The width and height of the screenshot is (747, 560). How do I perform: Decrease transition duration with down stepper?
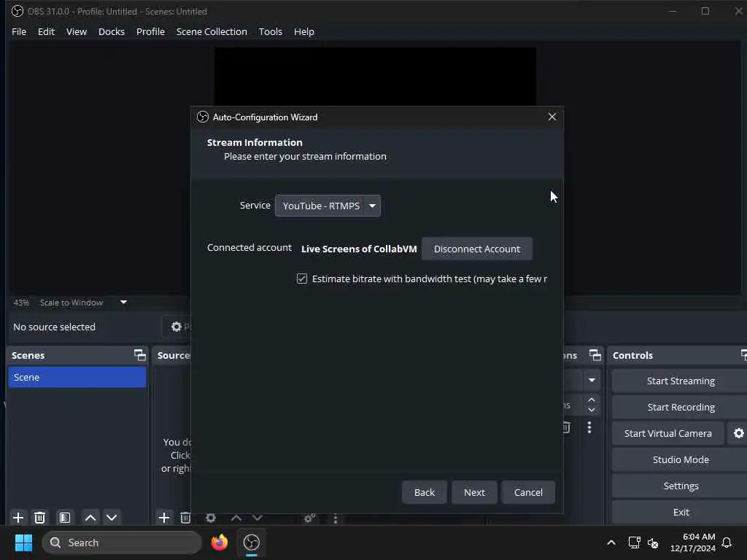(592, 410)
